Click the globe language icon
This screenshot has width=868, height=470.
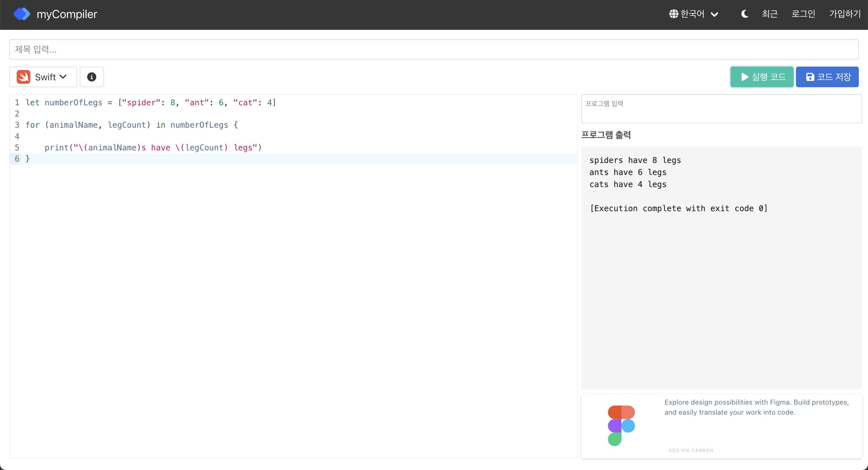674,14
